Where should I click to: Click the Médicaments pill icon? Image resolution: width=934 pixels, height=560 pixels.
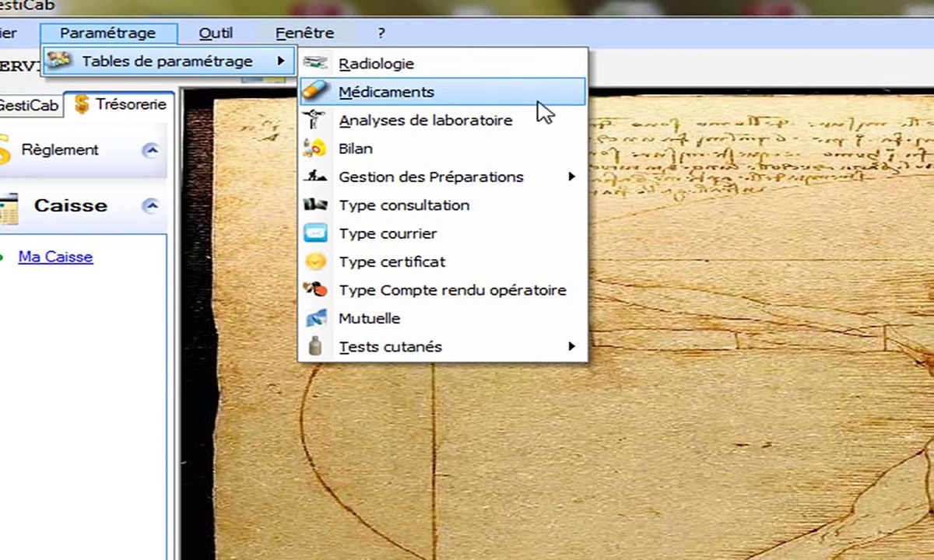tap(315, 92)
